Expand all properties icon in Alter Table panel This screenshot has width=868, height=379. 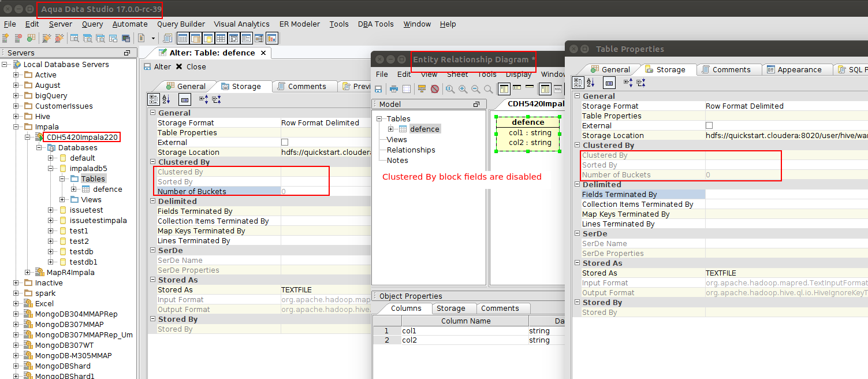(x=203, y=99)
